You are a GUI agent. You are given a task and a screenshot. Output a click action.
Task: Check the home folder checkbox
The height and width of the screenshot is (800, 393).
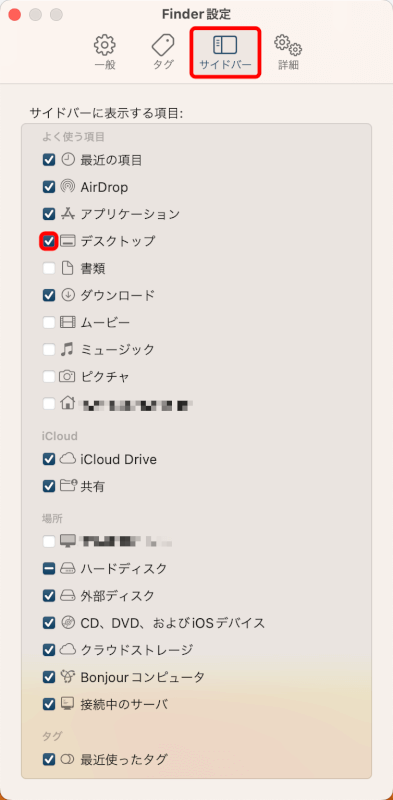(x=48, y=404)
